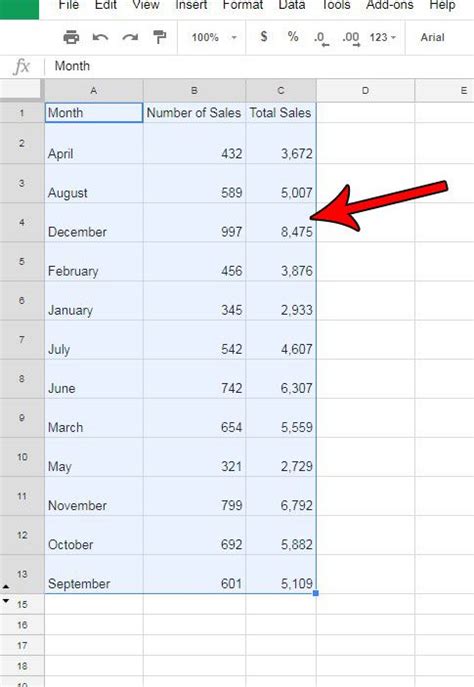Viewport: 474px width, 687px height.
Task: Open the Data menu
Action: coord(292,5)
